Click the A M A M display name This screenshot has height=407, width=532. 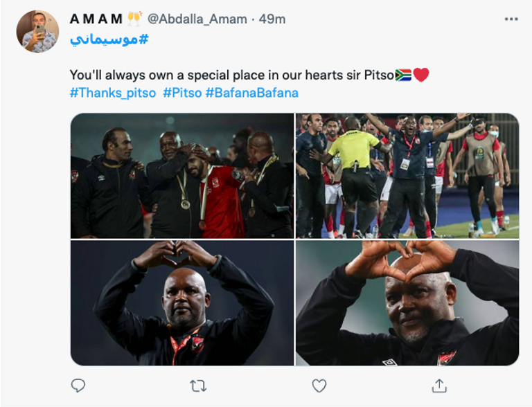click(x=96, y=19)
